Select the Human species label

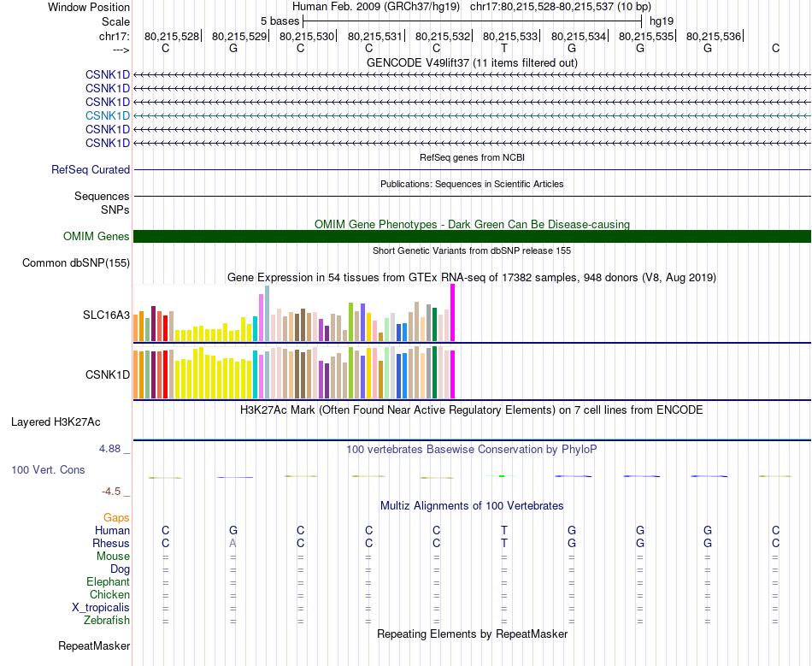coord(112,530)
